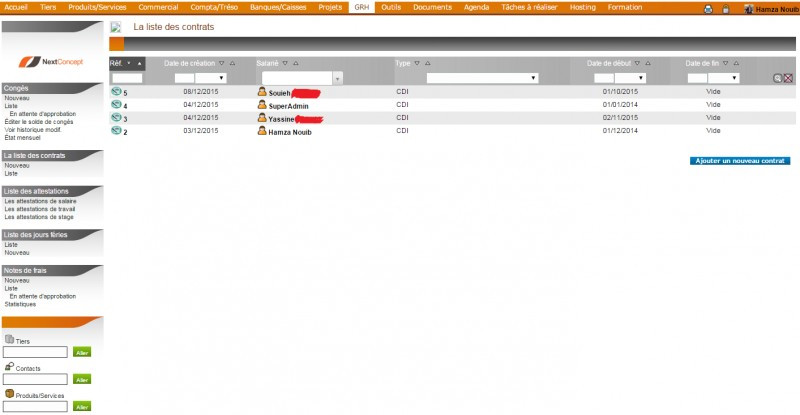Open the GRH menu tab

(362, 7)
